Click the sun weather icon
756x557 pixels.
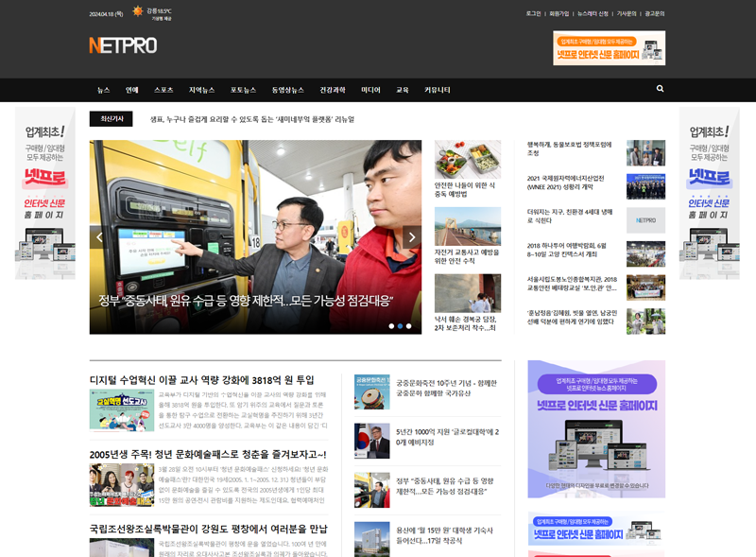(137, 12)
